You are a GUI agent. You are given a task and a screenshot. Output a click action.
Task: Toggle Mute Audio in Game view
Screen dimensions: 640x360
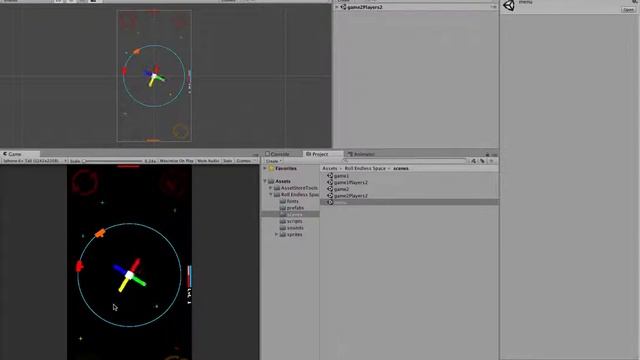coord(208,161)
